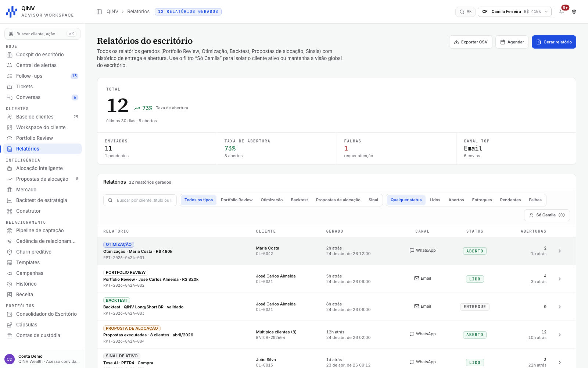This screenshot has width=588, height=368.
Task: Open Alocação Inteligente icon
Action: 10,169
